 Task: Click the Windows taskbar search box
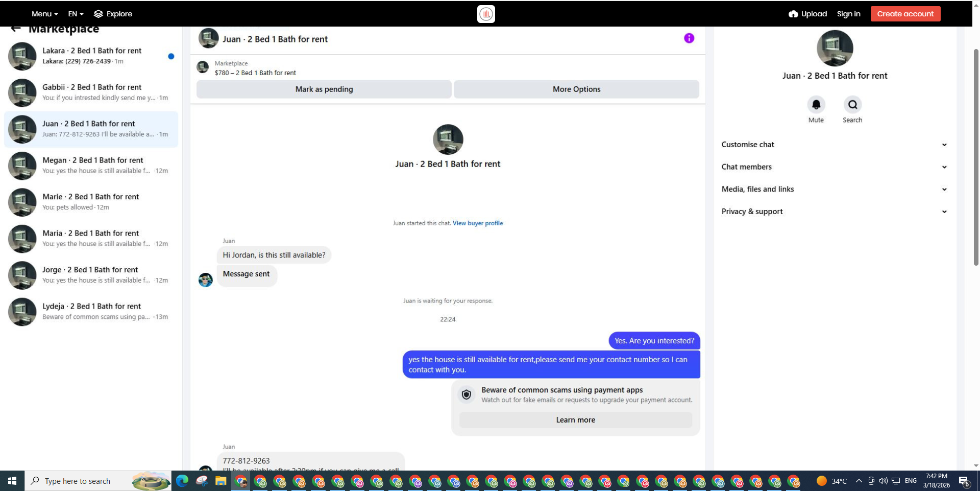[98, 481]
